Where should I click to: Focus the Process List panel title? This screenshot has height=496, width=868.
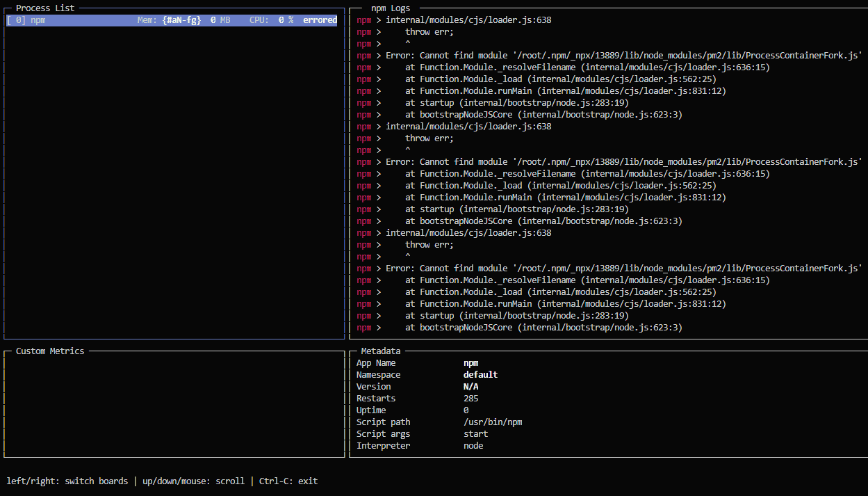pos(45,8)
